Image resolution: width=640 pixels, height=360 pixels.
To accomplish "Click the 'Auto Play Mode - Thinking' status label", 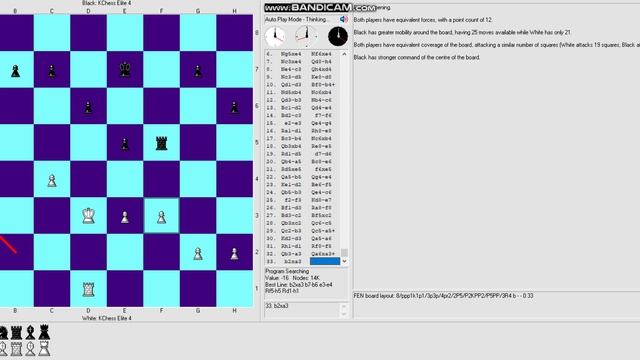I will click(297, 19).
